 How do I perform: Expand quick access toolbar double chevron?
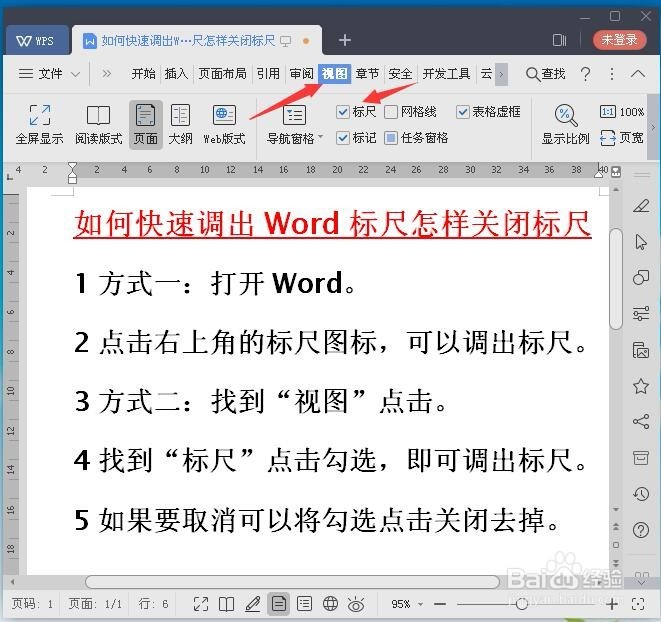tap(107, 74)
